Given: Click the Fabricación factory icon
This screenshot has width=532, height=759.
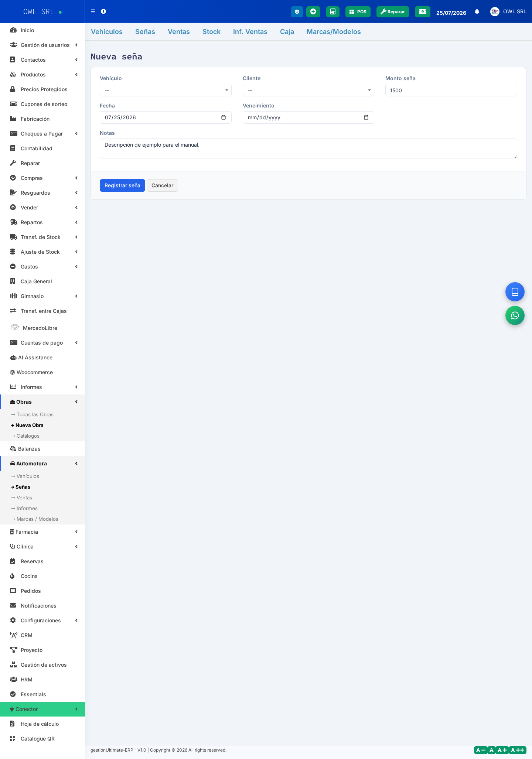Looking at the screenshot, I should click(x=13, y=119).
